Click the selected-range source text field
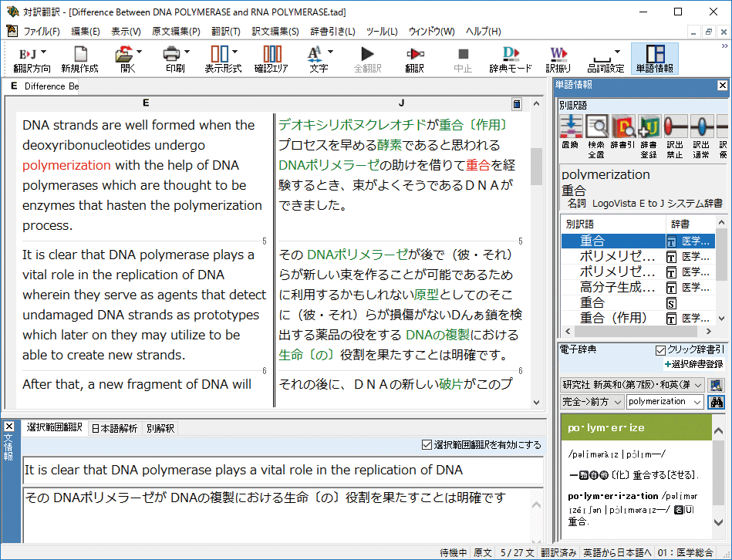 pos(283,470)
